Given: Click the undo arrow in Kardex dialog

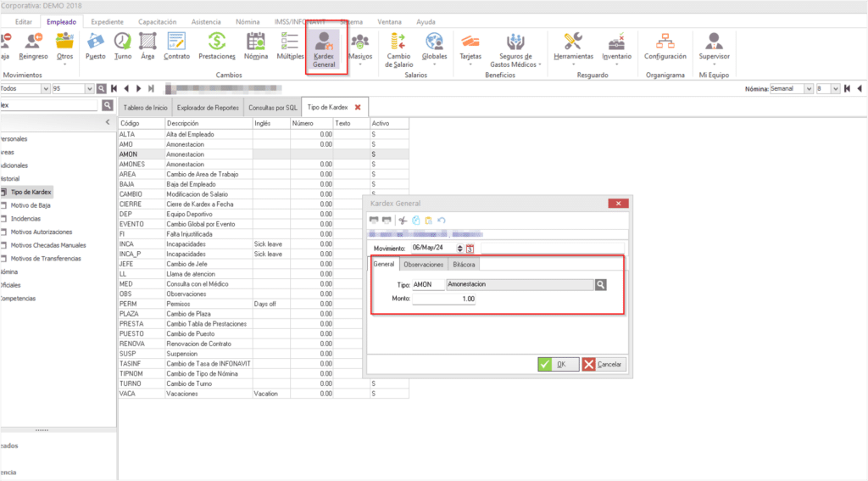Looking at the screenshot, I should 442,221.
